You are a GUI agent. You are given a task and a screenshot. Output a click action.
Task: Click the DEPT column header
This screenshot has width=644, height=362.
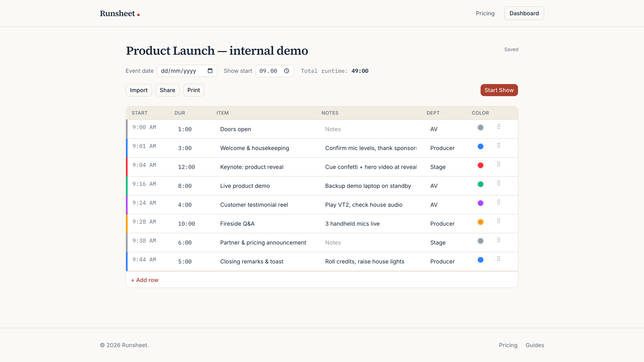[x=433, y=113]
